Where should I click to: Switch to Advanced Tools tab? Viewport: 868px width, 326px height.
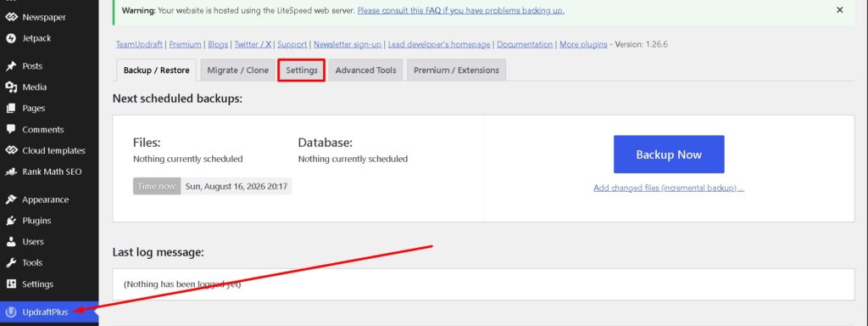365,70
